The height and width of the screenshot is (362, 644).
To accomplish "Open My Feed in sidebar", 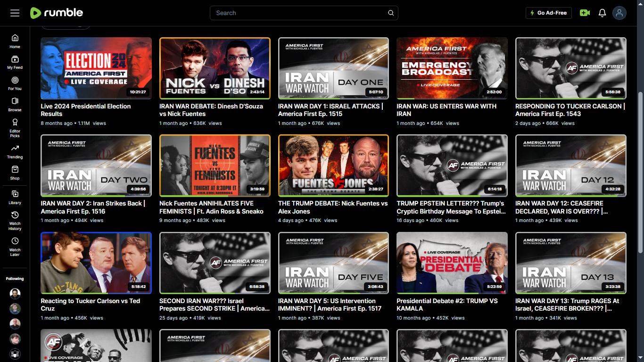I will [x=15, y=63].
